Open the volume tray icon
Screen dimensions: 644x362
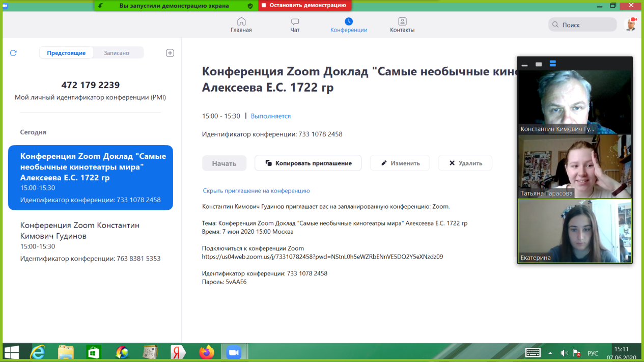[x=564, y=353]
